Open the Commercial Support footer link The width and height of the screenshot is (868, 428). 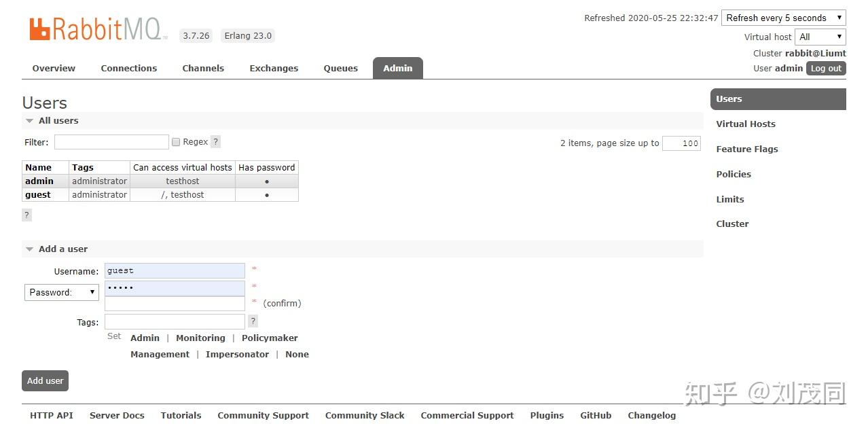pos(467,415)
